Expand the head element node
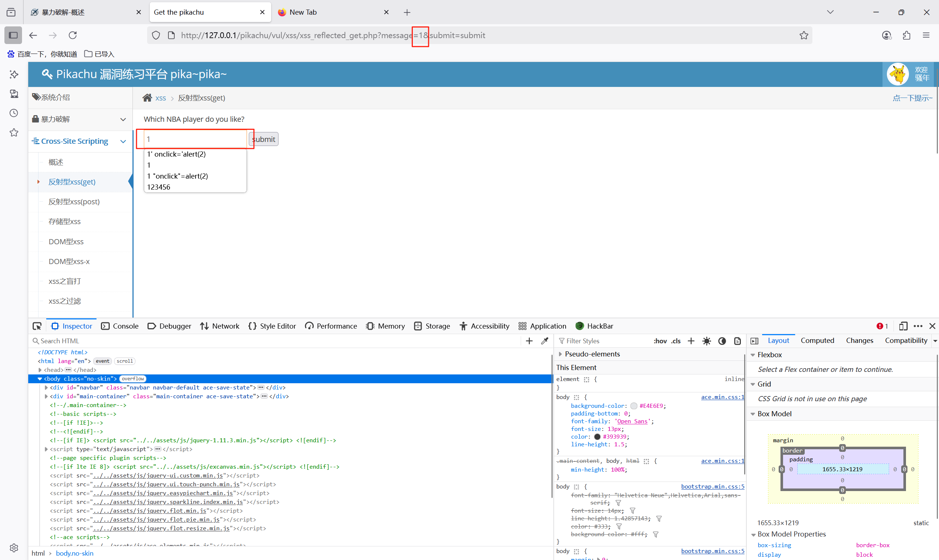Viewport: 939px width, 560px height. pos(40,370)
